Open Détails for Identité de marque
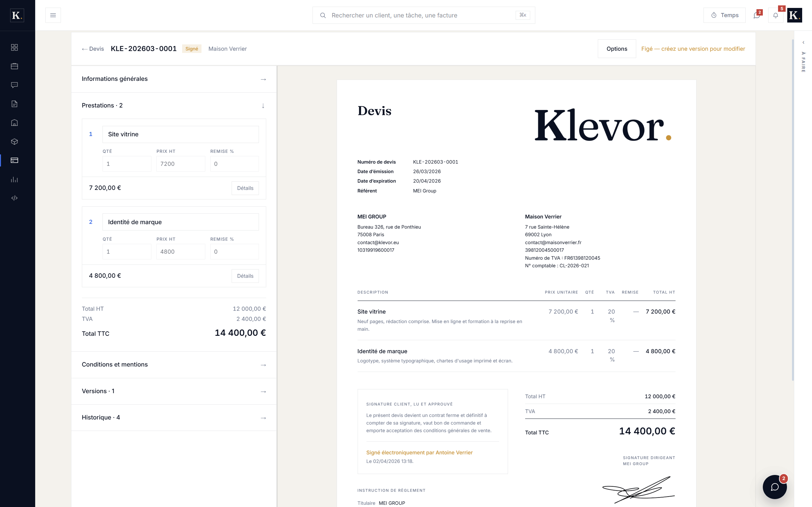The height and width of the screenshot is (507, 812). coord(245,276)
